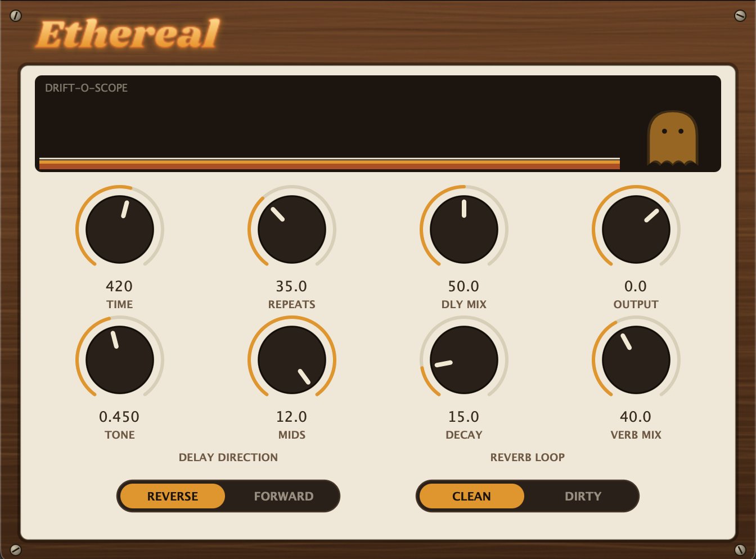The height and width of the screenshot is (559, 756).
Task: Click the VERB MIX label text
Action: 636,435
